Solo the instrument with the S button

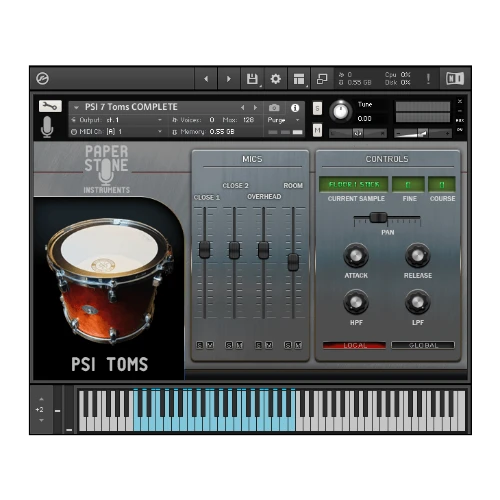coord(317,108)
